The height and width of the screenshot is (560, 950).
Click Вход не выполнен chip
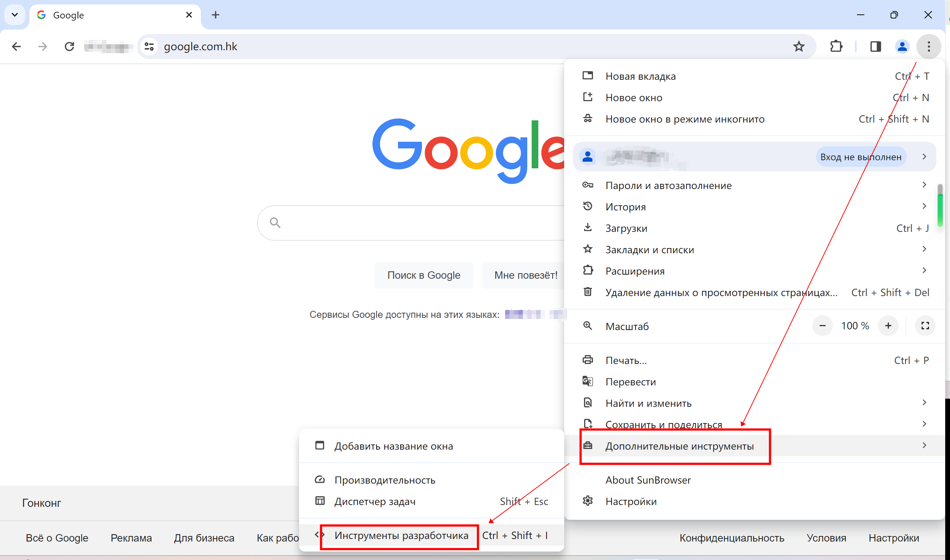(x=861, y=157)
